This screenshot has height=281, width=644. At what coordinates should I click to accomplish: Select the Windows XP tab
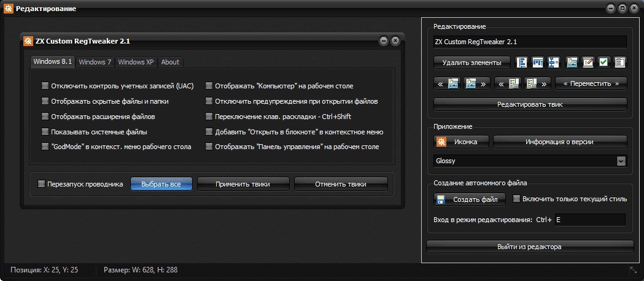(x=136, y=63)
